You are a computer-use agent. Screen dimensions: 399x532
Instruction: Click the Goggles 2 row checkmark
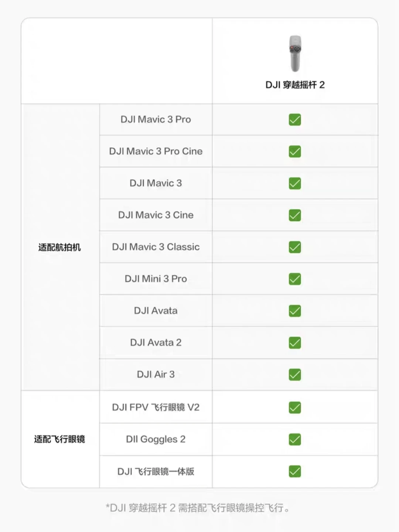(295, 439)
